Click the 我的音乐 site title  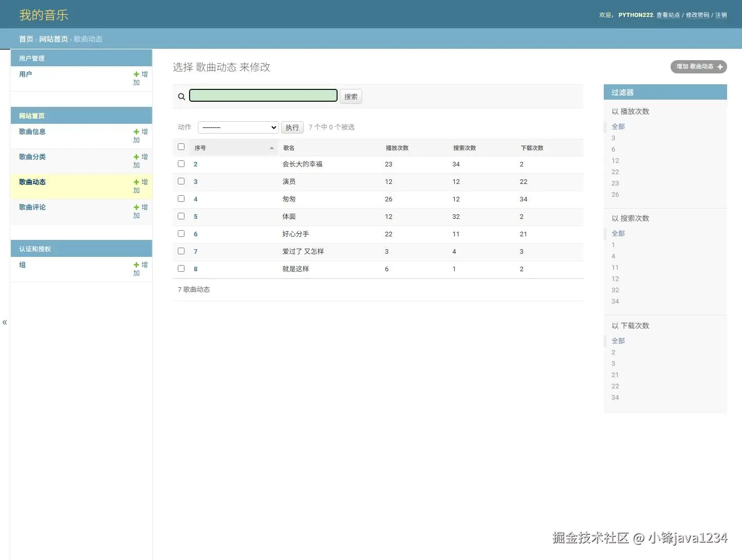click(x=44, y=15)
